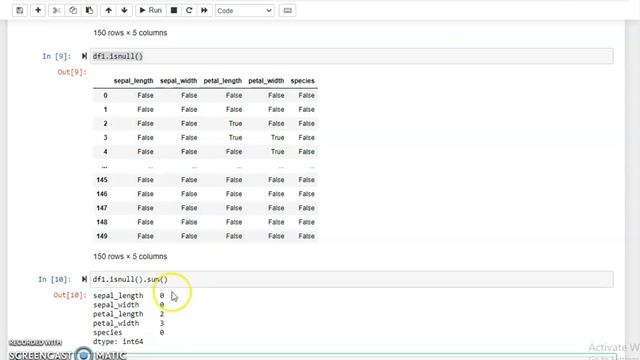This screenshot has width=640, height=360.
Task: Click the In [10] input prompt
Action: [54, 279]
